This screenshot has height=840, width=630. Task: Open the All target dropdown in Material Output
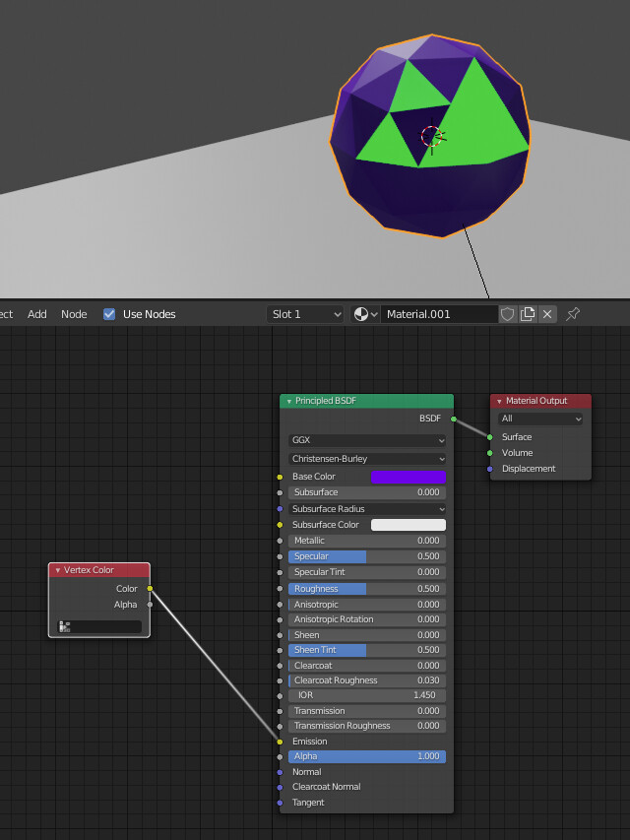pyautogui.click(x=540, y=419)
